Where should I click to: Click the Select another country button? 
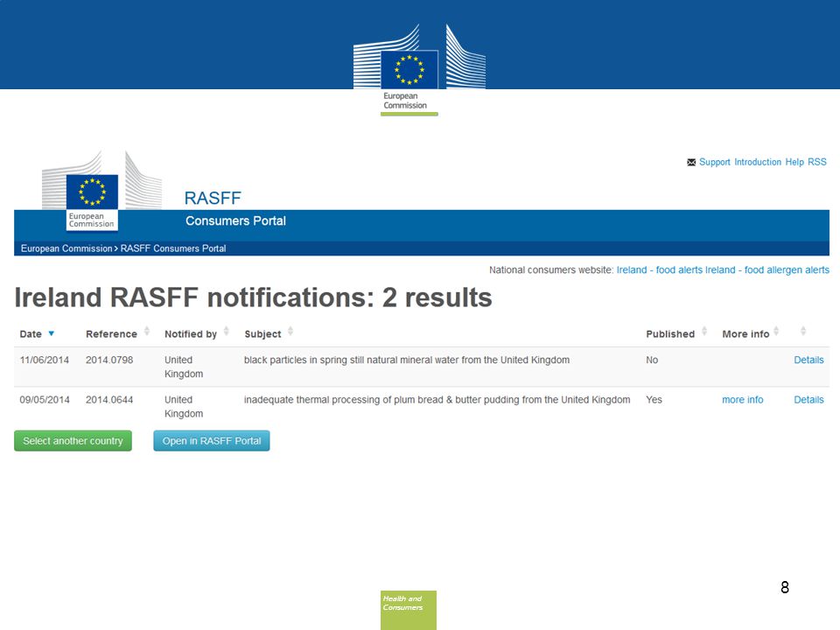click(x=73, y=441)
